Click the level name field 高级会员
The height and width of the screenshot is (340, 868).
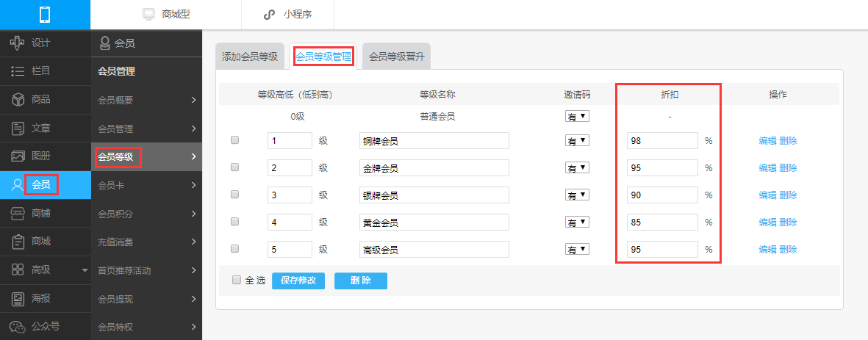tap(434, 250)
